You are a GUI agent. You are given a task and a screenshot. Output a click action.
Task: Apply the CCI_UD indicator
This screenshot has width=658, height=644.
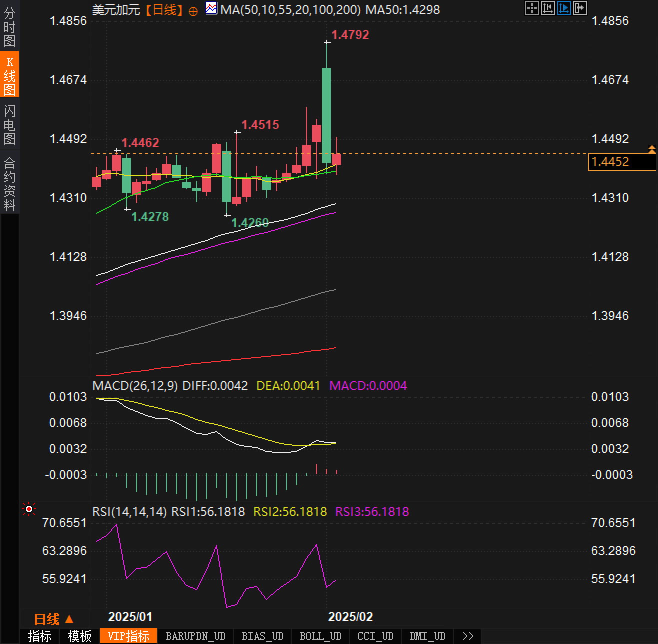(375, 636)
